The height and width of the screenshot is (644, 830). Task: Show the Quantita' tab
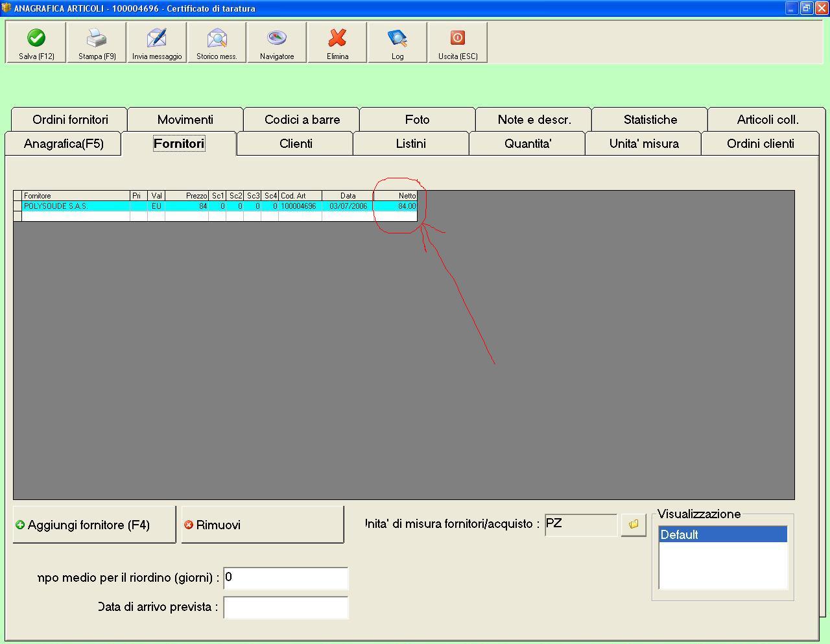coord(528,143)
